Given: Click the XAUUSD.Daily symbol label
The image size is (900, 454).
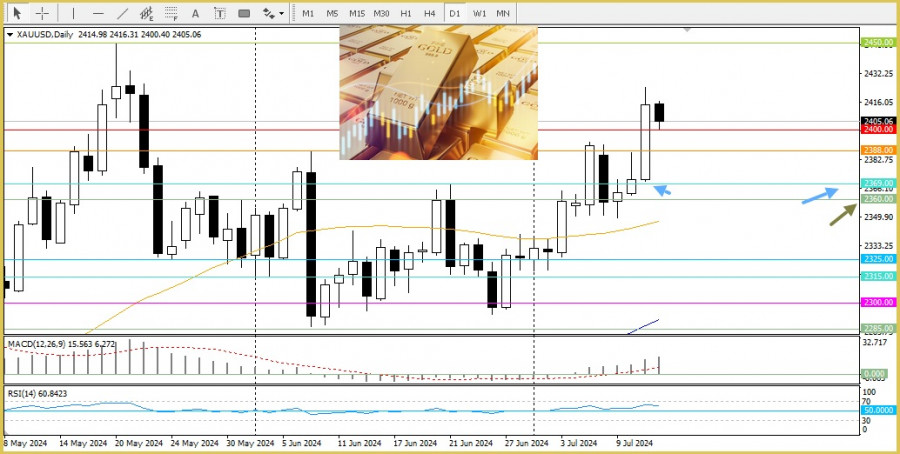Looking at the screenshot, I should pyautogui.click(x=45, y=34).
